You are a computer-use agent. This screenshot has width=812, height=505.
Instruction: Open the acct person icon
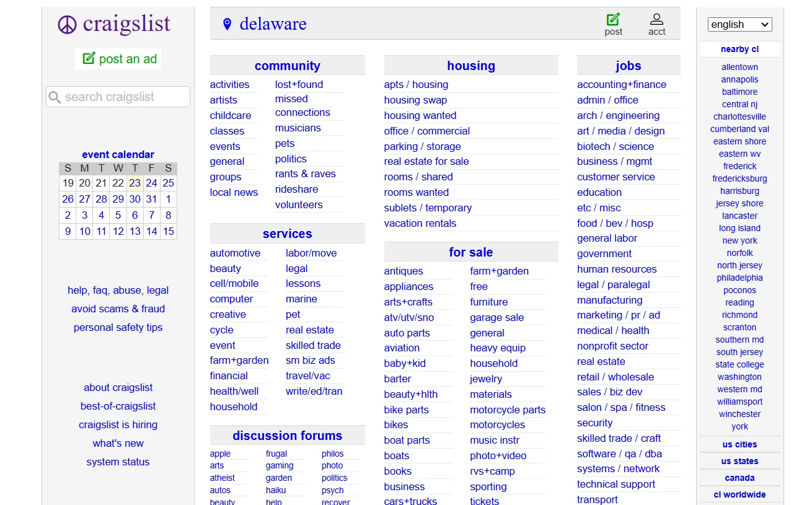pyautogui.click(x=656, y=19)
